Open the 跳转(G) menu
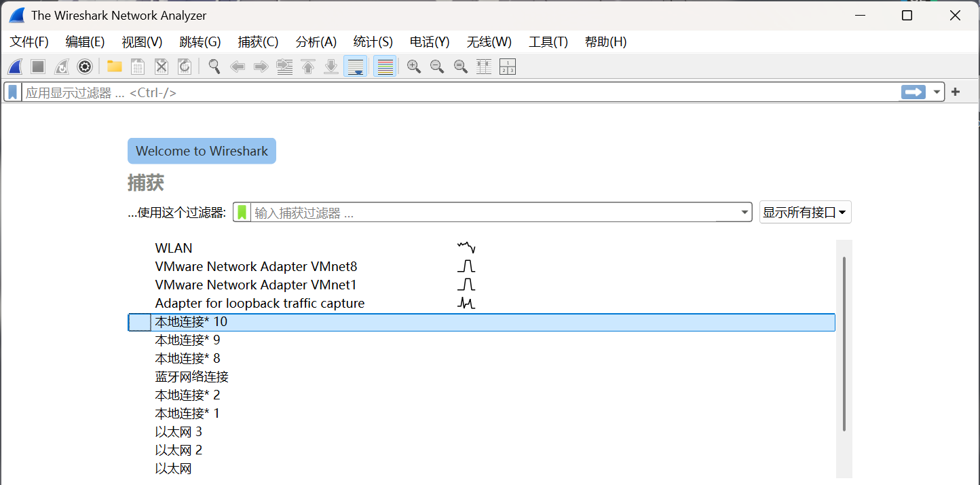The height and width of the screenshot is (485, 980). (x=200, y=42)
